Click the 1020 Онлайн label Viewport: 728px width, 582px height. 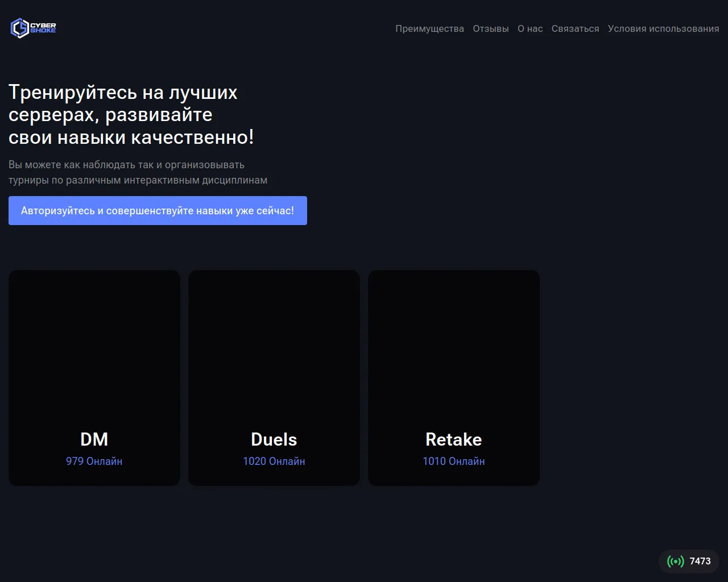pyautogui.click(x=274, y=462)
